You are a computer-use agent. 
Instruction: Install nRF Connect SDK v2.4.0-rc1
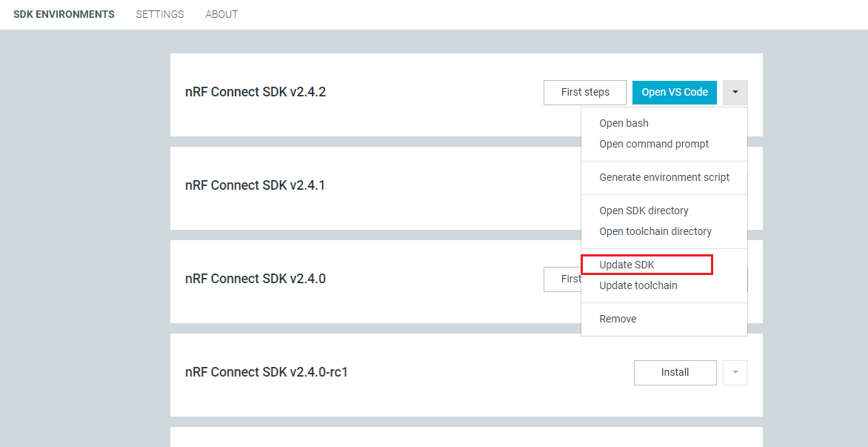[675, 373]
